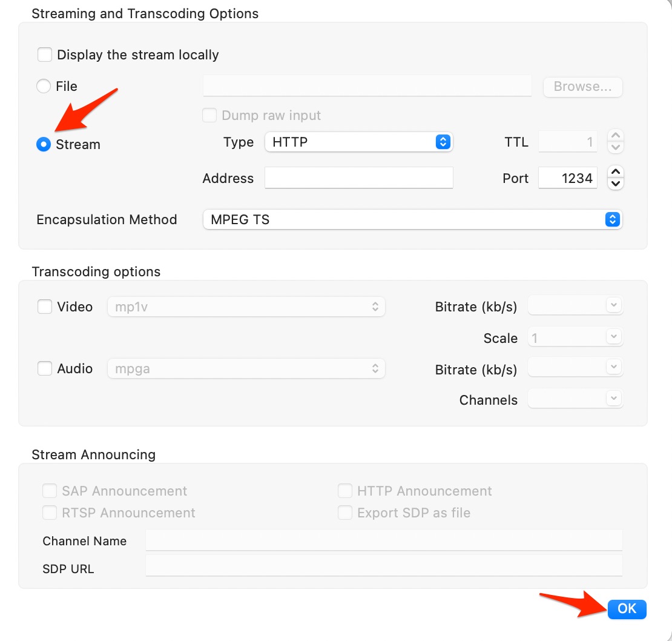Click the Browse... button

(x=582, y=87)
